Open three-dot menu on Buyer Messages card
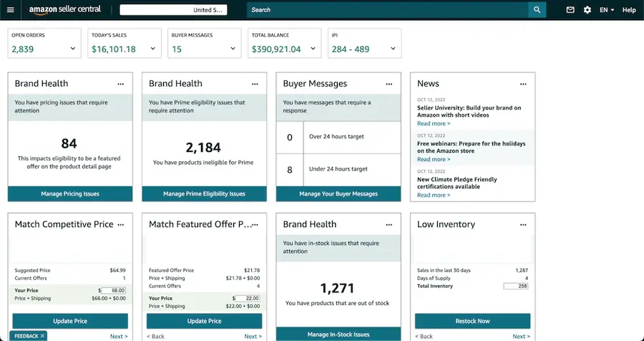This screenshot has height=341, width=644. [x=389, y=84]
